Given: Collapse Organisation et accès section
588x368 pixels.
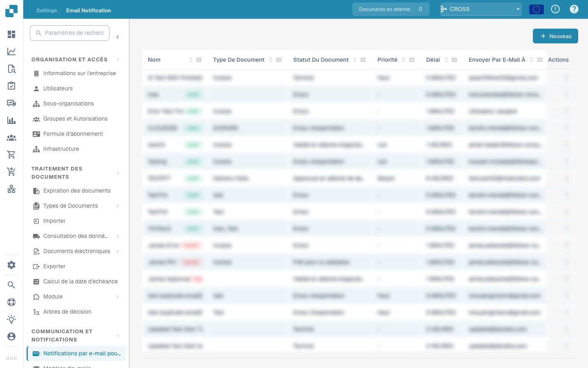Looking at the screenshot, I should pos(118,60).
